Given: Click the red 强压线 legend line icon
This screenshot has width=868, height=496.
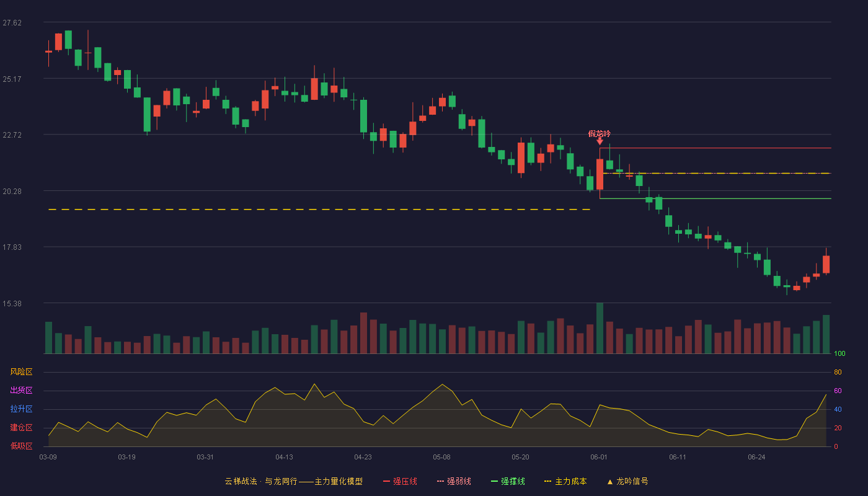Looking at the screenshot, I should (386, 481).
